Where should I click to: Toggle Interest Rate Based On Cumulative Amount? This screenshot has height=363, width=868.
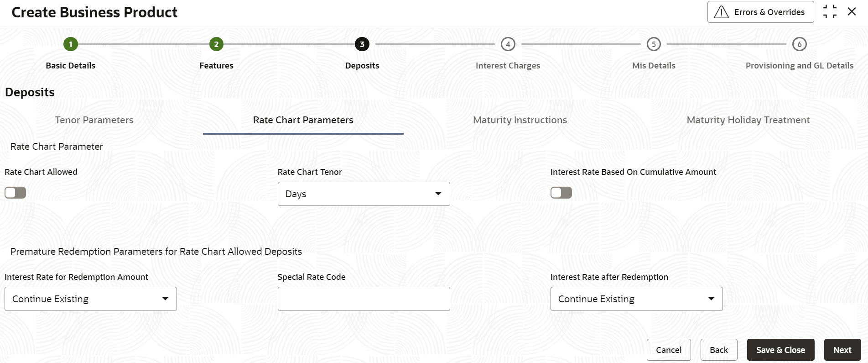click(x=561, y=193)
